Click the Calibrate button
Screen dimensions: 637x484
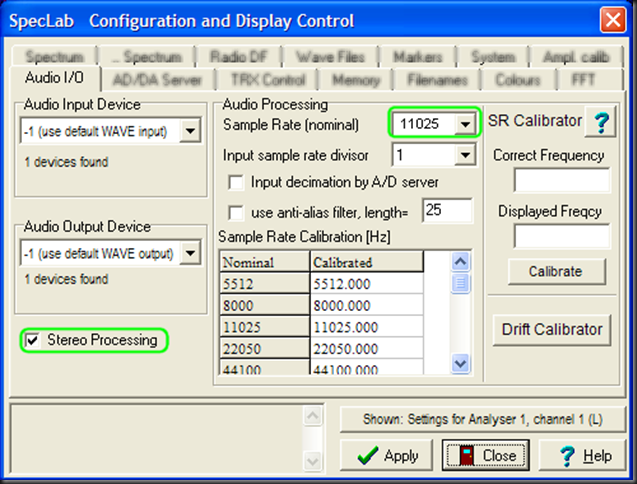(x=556, y=271)
